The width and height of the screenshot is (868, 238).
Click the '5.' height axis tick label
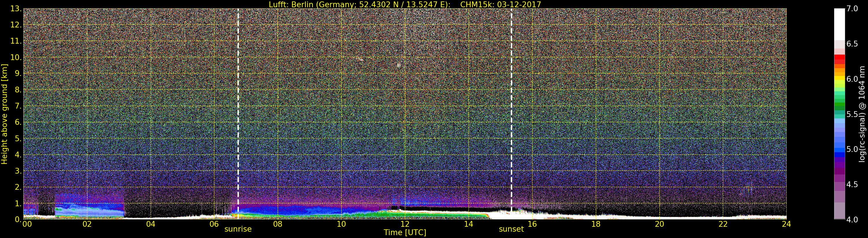18,138
